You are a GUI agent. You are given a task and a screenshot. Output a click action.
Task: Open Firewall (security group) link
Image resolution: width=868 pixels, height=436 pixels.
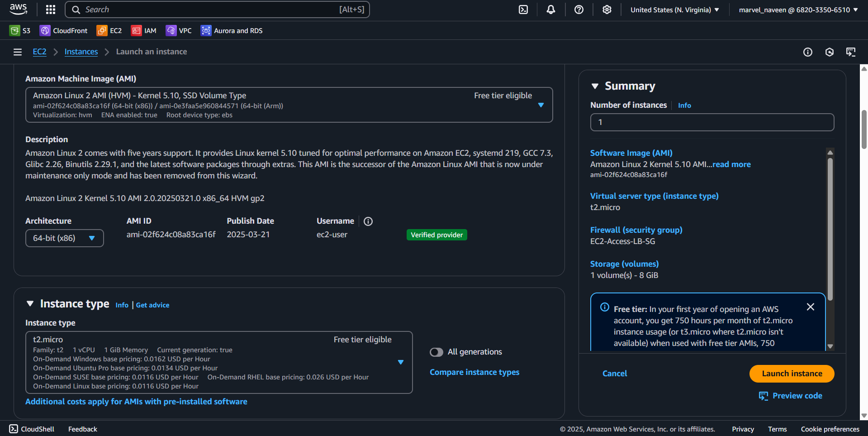point(636,230)
